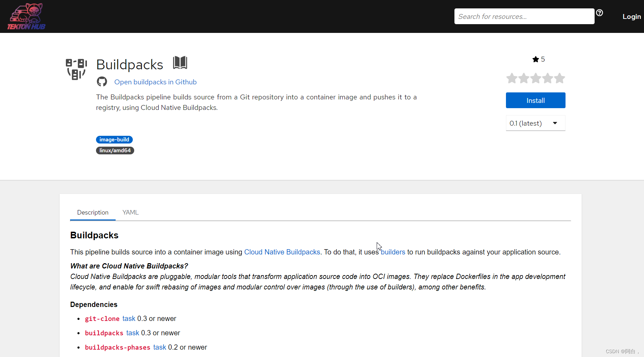644x357 pixels.
Task: Rate with the fourth star
Action: 548,78
